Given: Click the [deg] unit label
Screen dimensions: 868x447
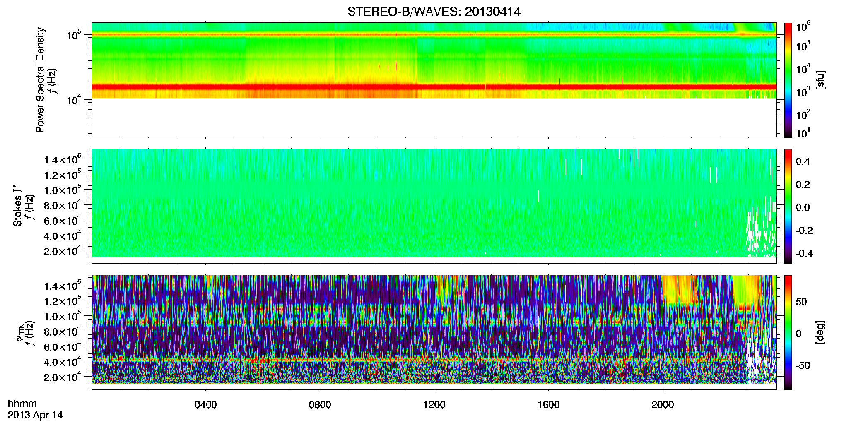Looking at the screenshot, I should point(820,332).
